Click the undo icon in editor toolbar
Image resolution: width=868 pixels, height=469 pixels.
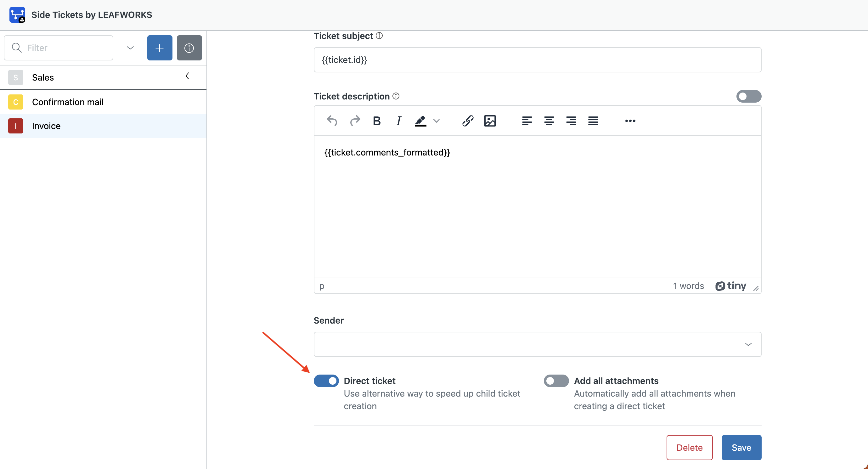(332, 121)
